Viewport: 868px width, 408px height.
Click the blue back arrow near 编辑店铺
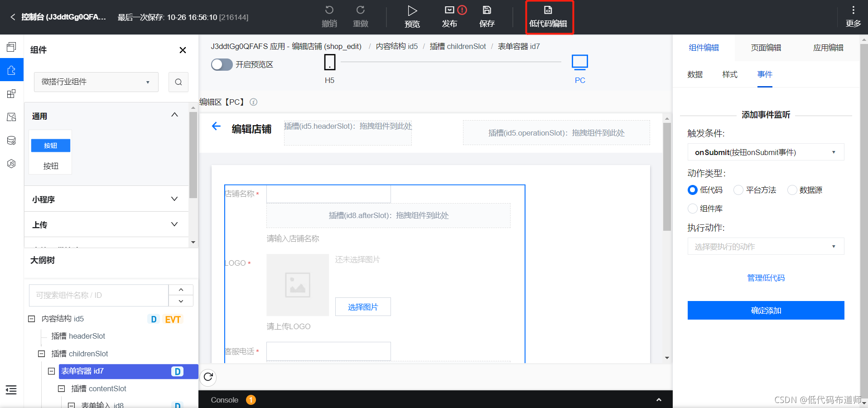pyautogui.click(x=216, y=126)
